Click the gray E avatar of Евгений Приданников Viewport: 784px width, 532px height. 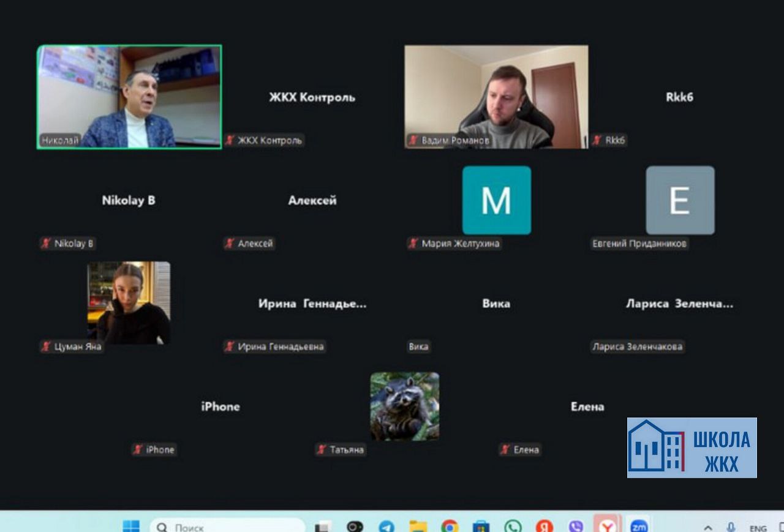680,200
